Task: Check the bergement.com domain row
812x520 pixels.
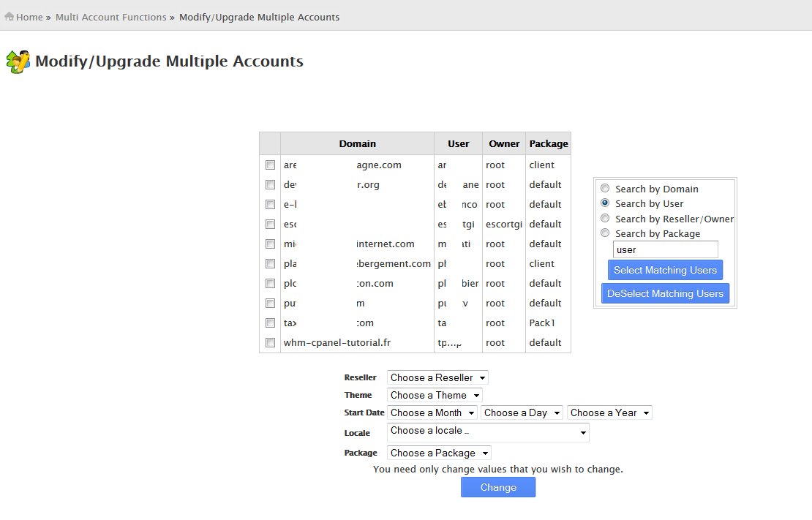Action: (271, 263)
